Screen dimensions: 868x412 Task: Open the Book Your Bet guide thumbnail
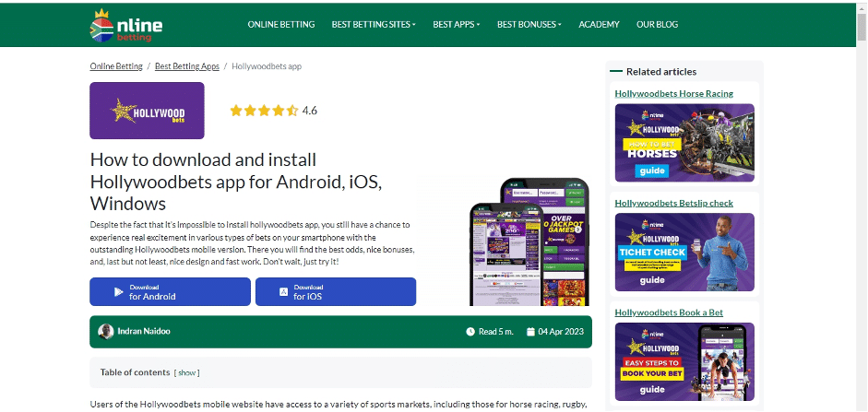(684, 361)
